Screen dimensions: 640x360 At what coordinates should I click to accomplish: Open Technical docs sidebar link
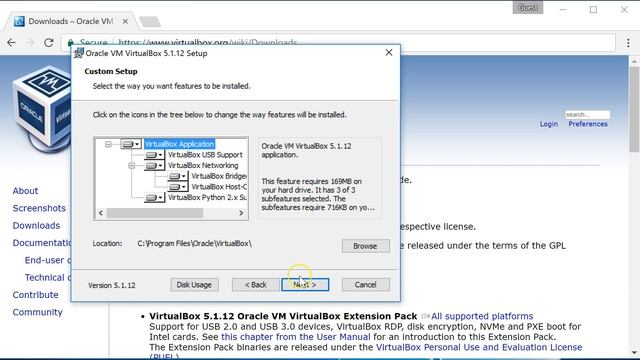[x=48, y=278]
